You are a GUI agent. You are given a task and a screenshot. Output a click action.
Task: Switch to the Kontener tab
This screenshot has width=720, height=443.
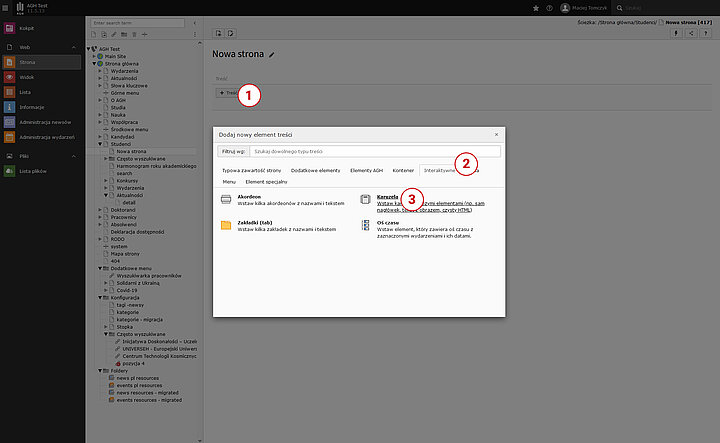click(403, 171)
